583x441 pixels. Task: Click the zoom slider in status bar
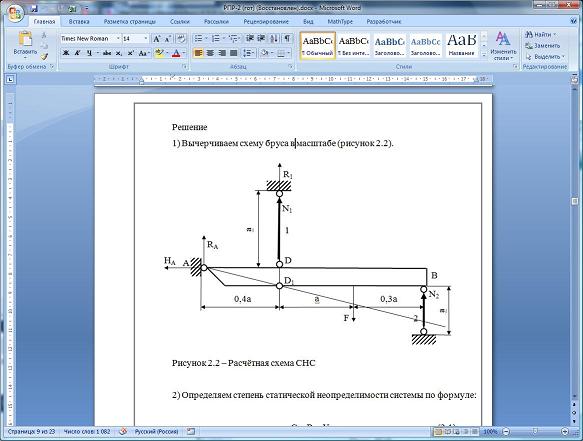[535, 431]
